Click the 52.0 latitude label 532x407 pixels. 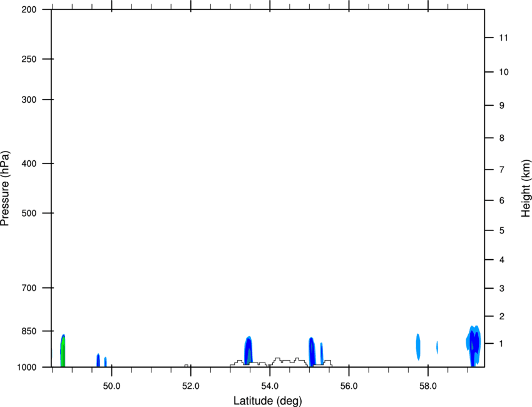click(x=191, y=386)
